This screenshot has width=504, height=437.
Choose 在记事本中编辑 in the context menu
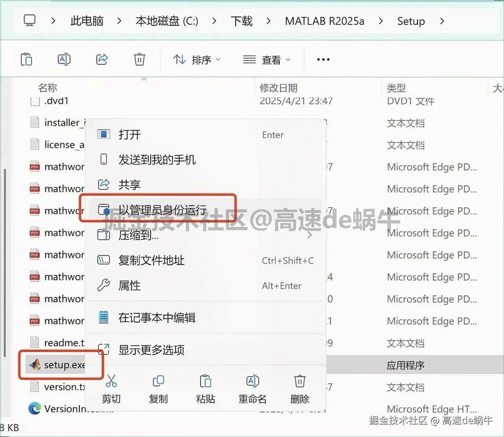coord(157,317)
